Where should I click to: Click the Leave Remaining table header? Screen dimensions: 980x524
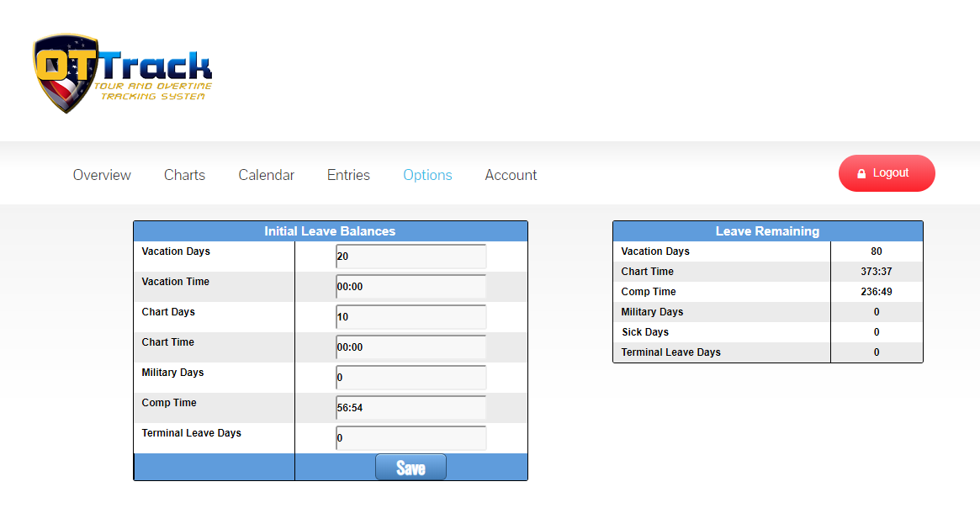coord(767,231)
